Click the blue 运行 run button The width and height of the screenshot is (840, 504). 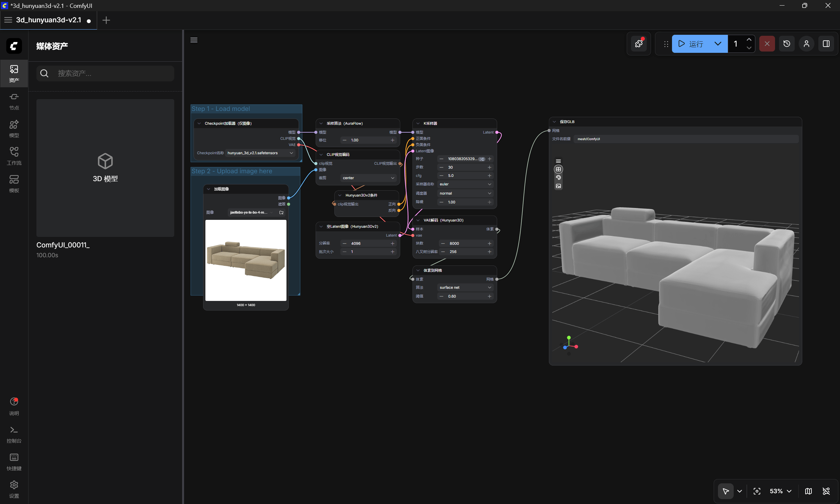coord(690,44)
